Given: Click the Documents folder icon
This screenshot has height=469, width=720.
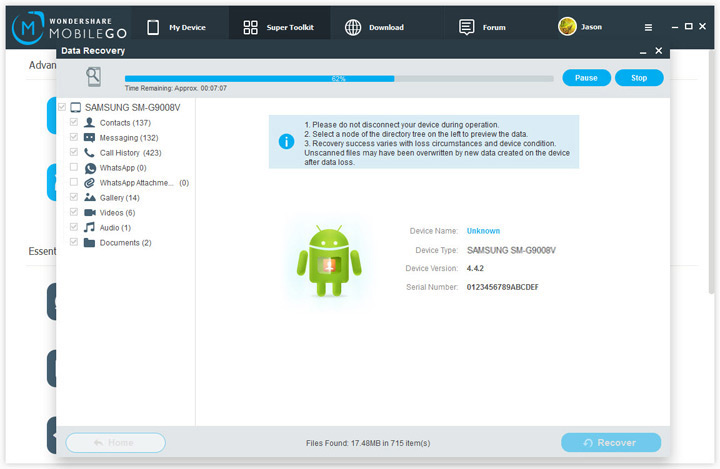Looking at the screenshot, I should click(90, 243).
